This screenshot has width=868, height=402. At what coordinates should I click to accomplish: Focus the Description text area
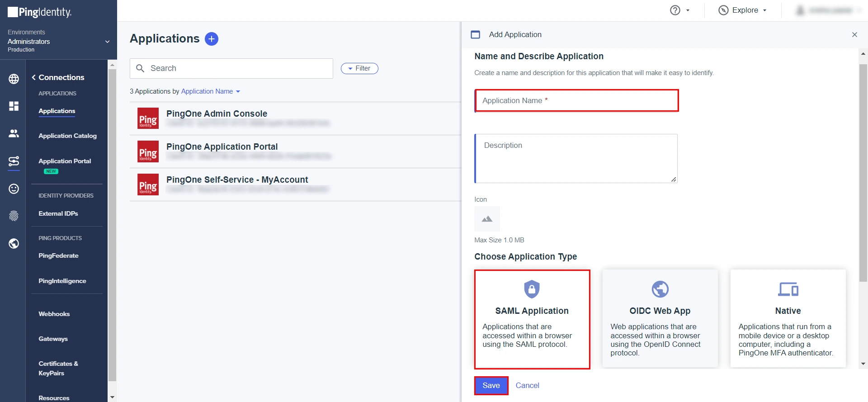[x=576, y=158]
